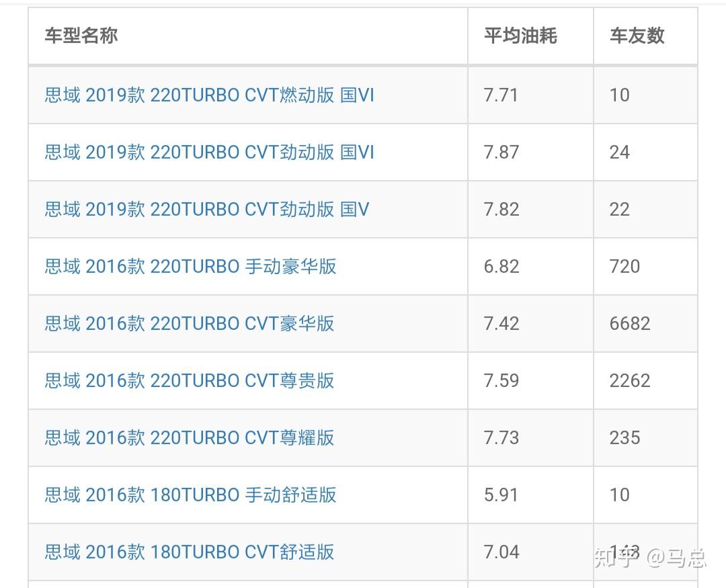The width and height of the screenshot is (726, 588).
Task: Click owner count 22
Action: coord(620,209)
